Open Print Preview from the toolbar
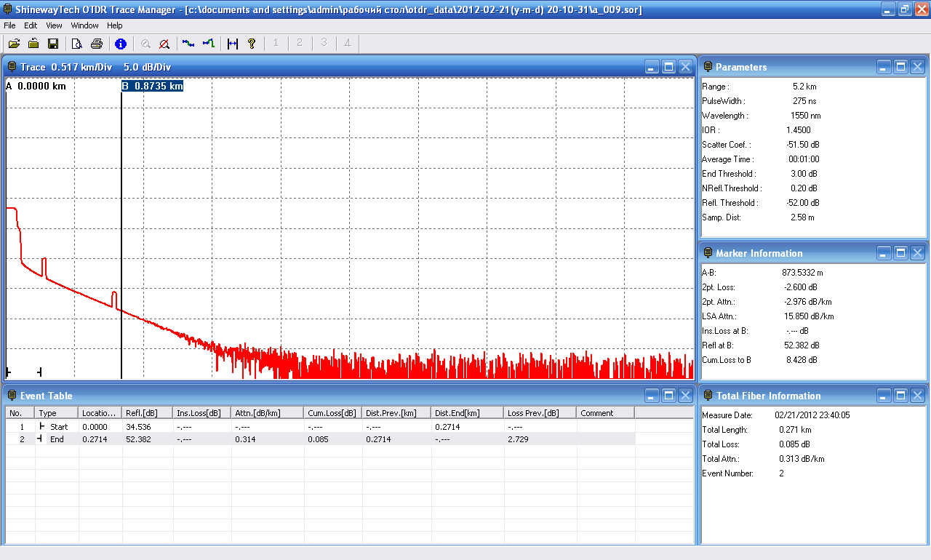Screen dimensions: 931x560 pyautogui.click(x=76, y=44)
